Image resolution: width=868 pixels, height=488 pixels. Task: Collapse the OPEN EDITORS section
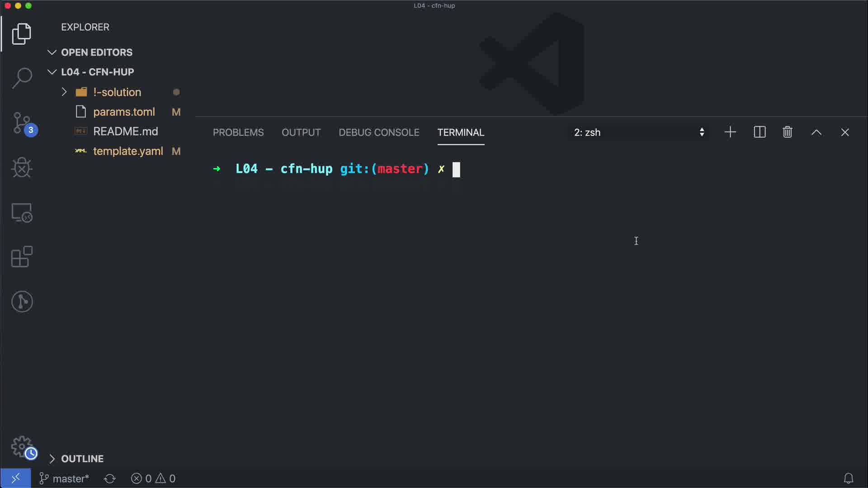96,52
